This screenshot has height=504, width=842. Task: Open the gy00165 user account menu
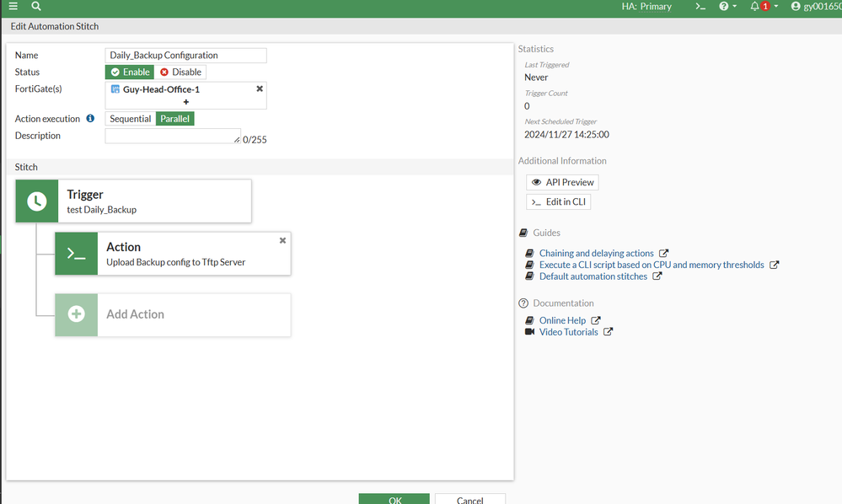point(816,7)
